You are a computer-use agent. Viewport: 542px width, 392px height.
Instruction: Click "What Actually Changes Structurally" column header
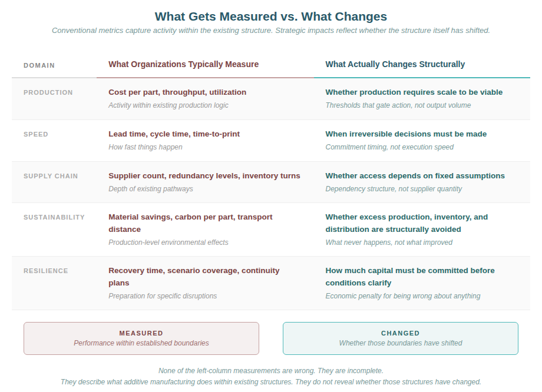pyautogui.click(x=395, y=64)
